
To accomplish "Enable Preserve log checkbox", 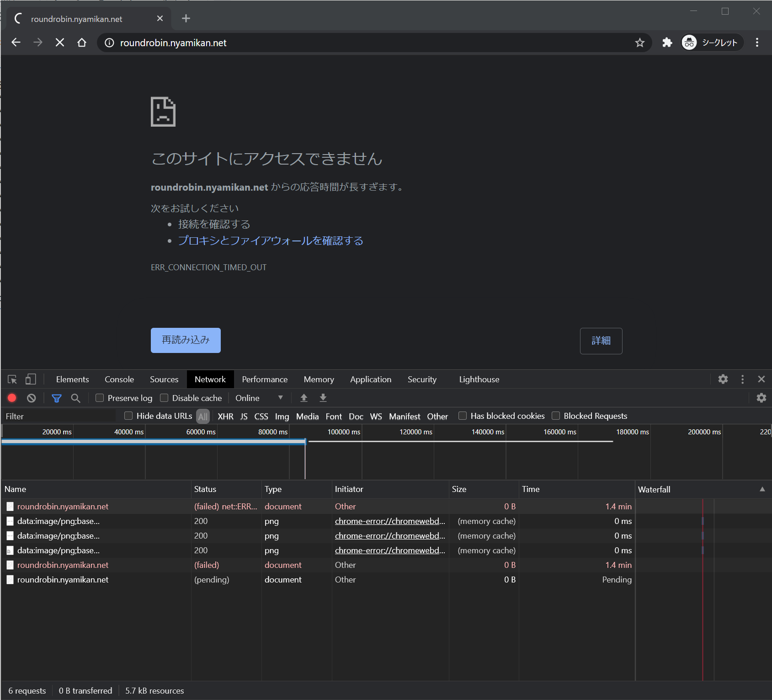I will point(99,398).
